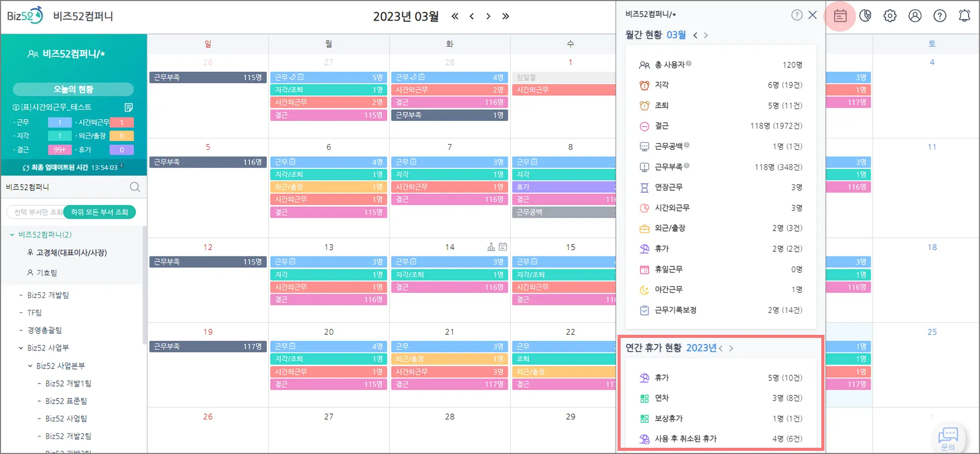The height and width of the screenshot is (454, 980).
Task: Click the 야간근무 moon icon
Action: 644,290
